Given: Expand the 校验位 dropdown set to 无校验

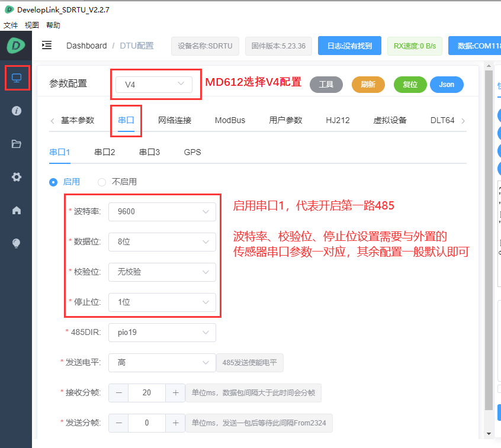Looking at the screenshot, I should [162, 272].
